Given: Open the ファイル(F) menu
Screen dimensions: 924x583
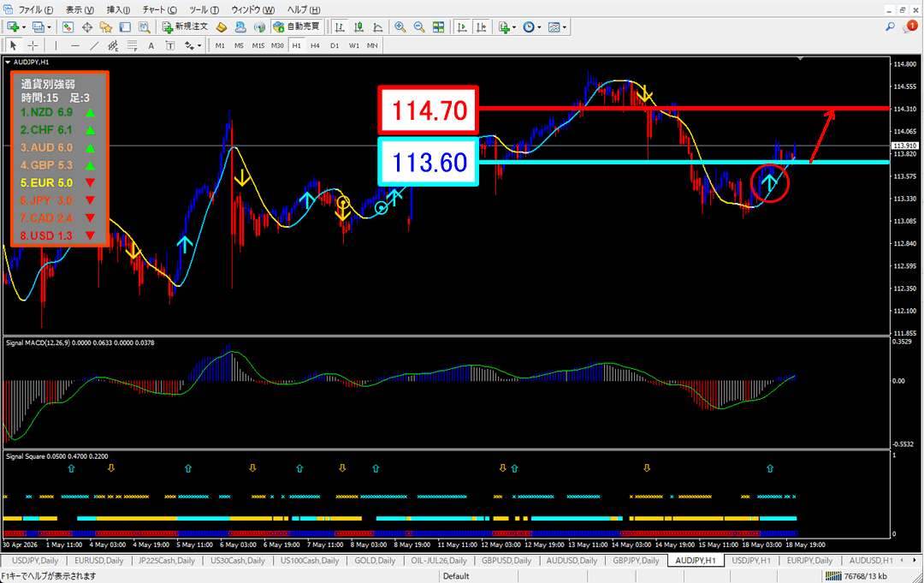Looking at the screenshot, I should pyautogui.click(x=35, y=10).
